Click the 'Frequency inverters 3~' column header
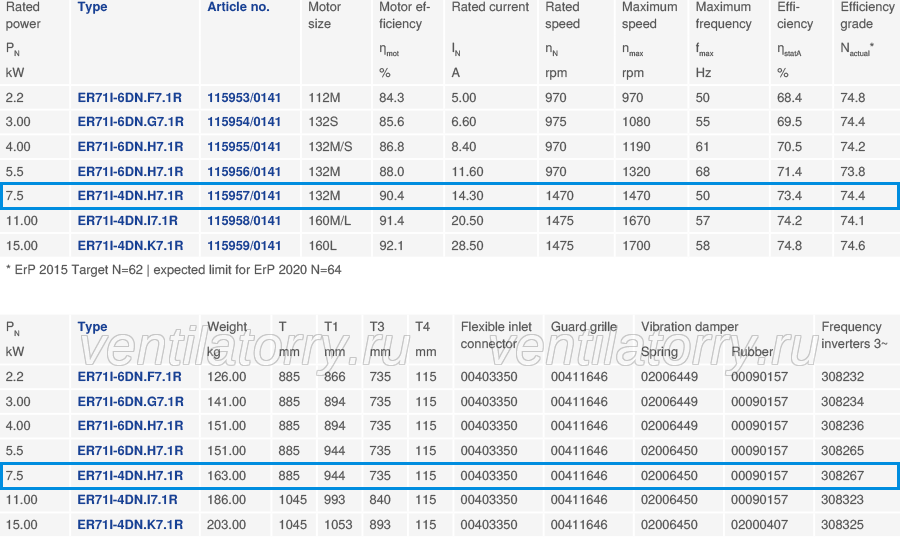The height and width of the screenshot is (539, 900). (x=854, y=335)
